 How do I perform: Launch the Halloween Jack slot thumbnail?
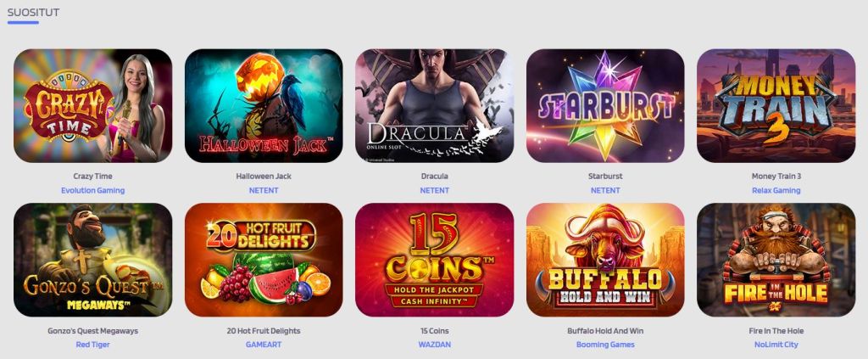coord(264,106)
